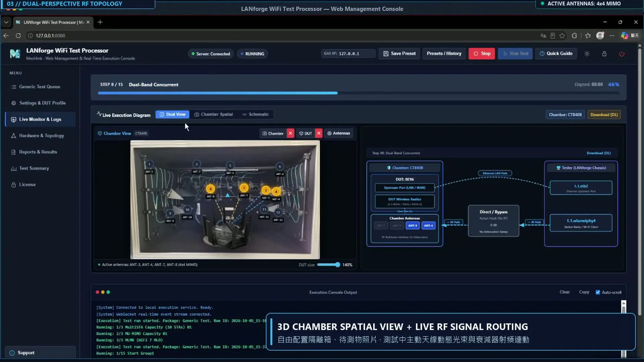
Task: Open a new browser tab
Action: tap(100, 22)
